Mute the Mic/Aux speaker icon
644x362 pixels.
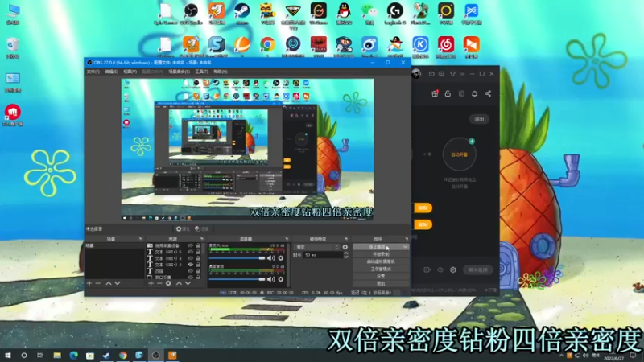coord(270,258)
